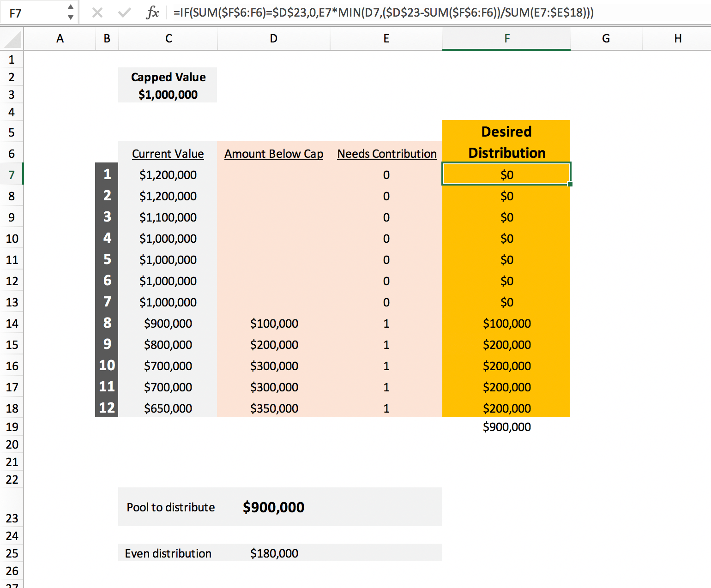Click the Name Box down arrow
Screen dimensions: 711x588
pyautogui.click(x=70, y=17)
